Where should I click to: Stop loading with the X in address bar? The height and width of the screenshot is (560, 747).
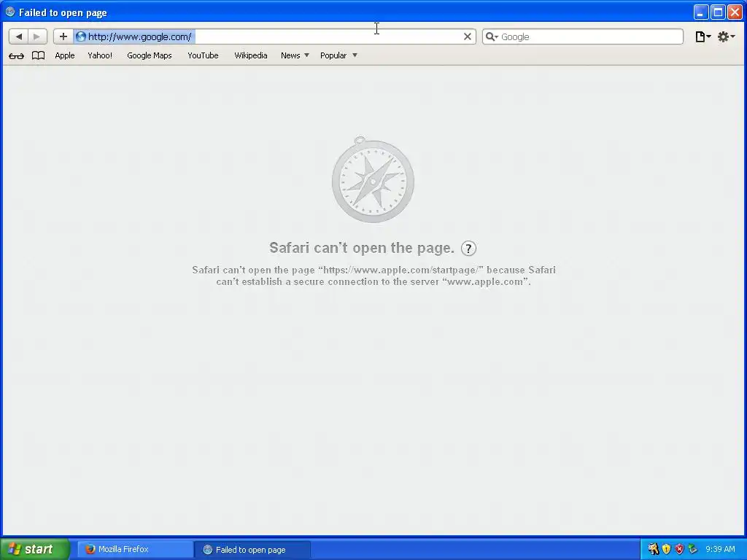pos(468,36)
